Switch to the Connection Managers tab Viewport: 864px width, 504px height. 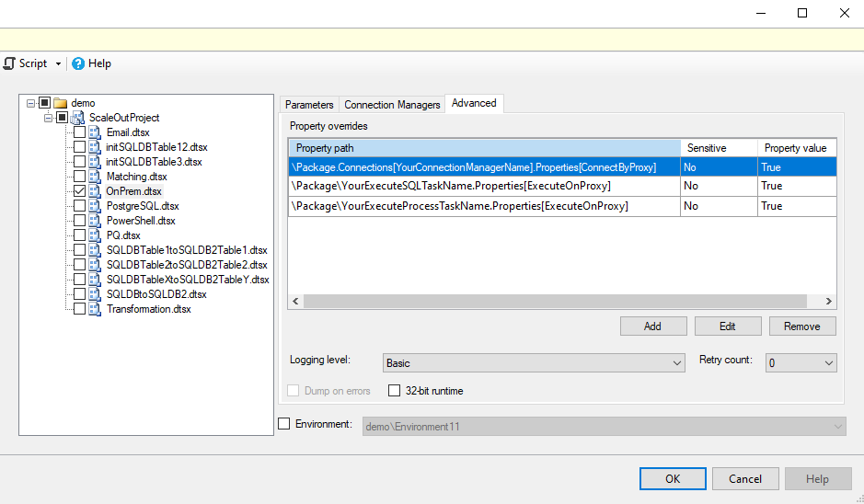(x=392, y=105)
